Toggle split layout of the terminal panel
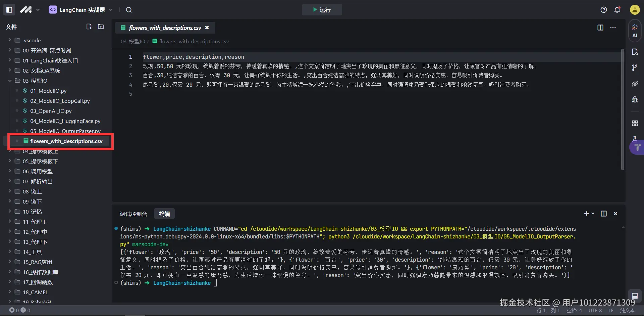Image resolution: width=644 pixels, height=316 pixels. pyautogui.click(x=603, y=214)
